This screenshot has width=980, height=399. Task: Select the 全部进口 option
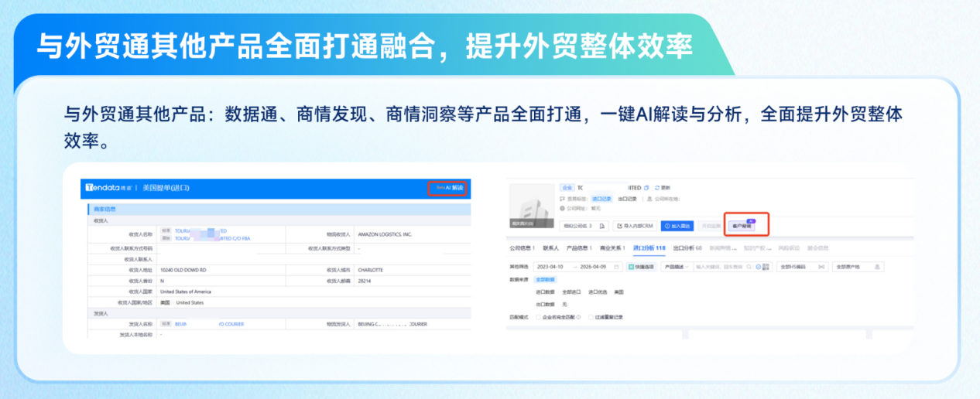572,292
